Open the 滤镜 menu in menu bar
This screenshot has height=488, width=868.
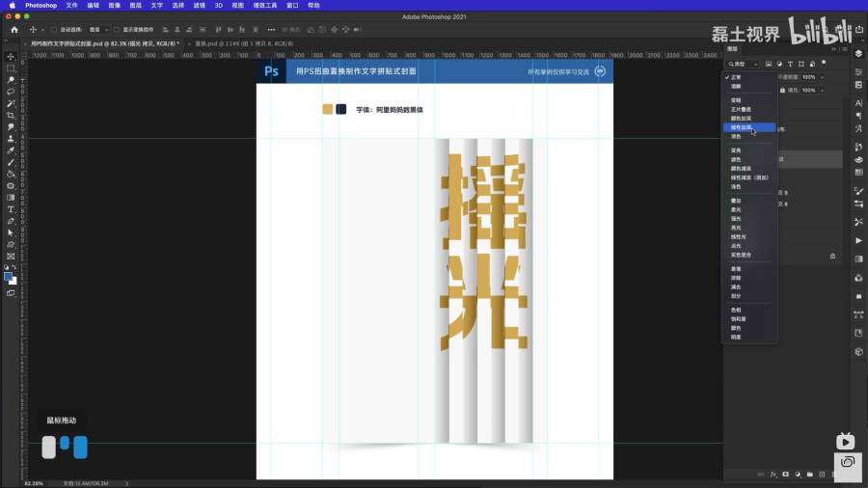(200, 5)
